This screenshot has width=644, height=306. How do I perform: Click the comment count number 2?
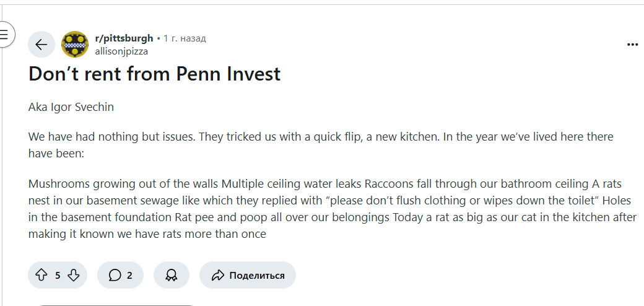pyautogui.click(x=129, y=276)
